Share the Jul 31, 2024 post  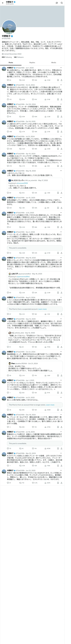(61, 149)
